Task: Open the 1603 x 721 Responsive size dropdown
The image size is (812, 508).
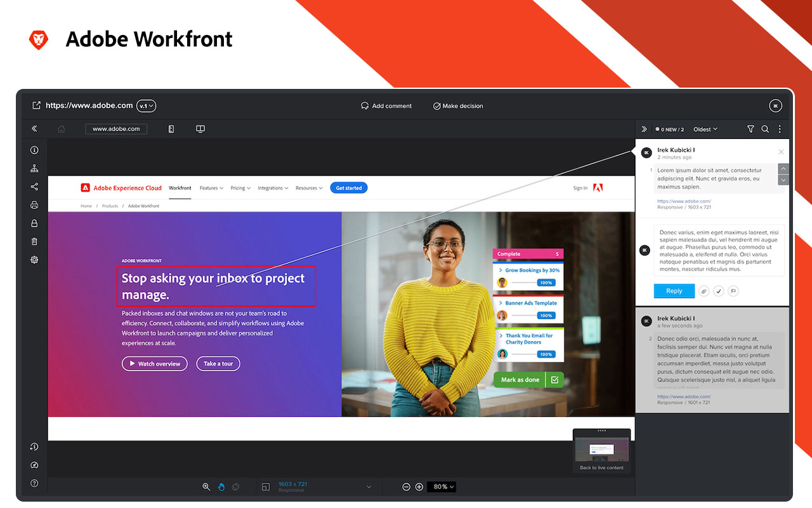Action: (x=317, y=486)
